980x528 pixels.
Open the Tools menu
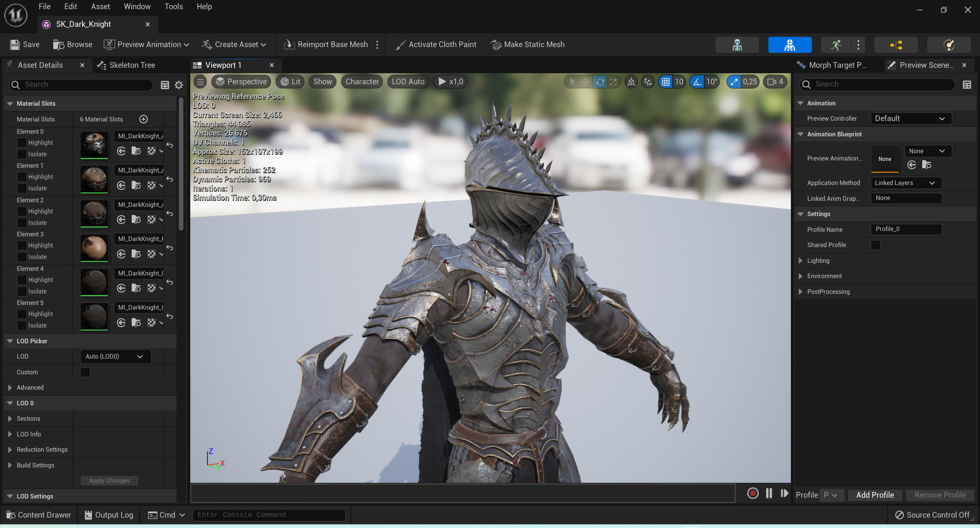coord(173,7)
